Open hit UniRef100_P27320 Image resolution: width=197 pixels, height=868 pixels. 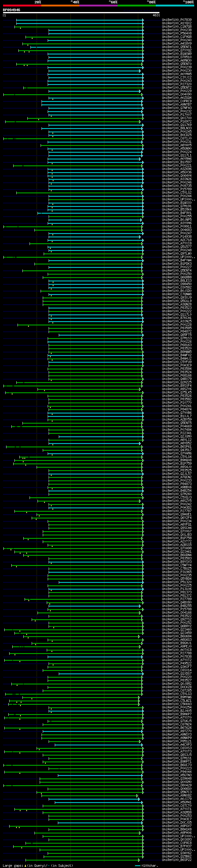point(177,84)
